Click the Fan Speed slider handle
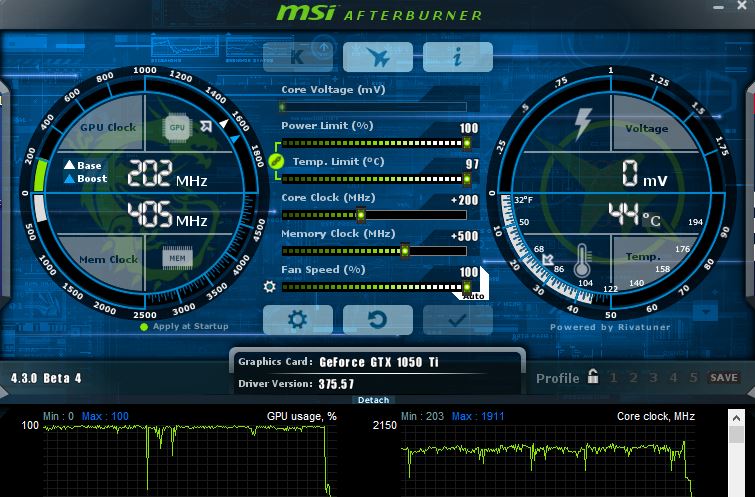The image size is (755, 497). click(x=467, y=287)
